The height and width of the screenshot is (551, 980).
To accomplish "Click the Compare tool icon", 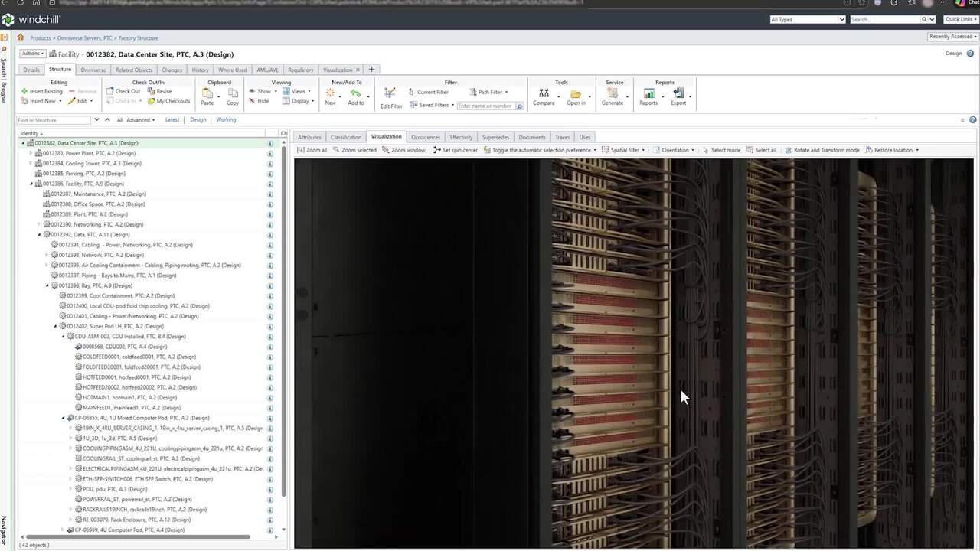I will click(x=544, y=93).
